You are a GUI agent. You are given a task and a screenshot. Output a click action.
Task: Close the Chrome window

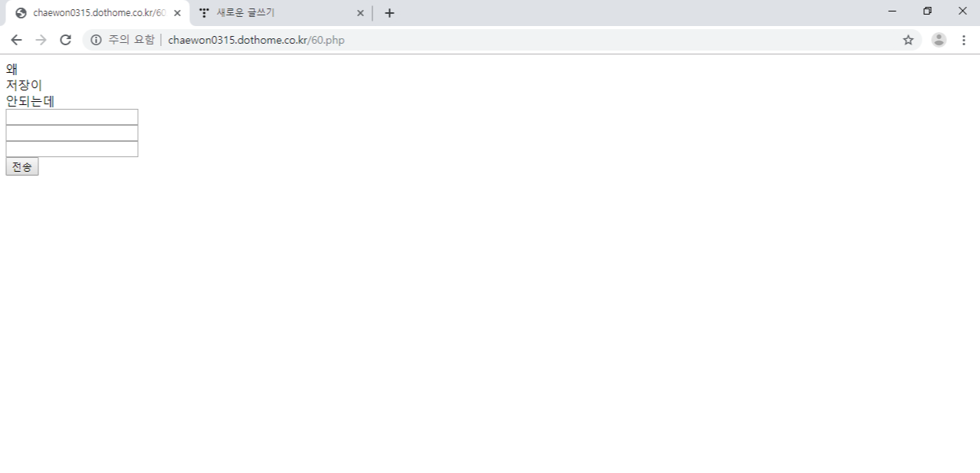[962, 11]
